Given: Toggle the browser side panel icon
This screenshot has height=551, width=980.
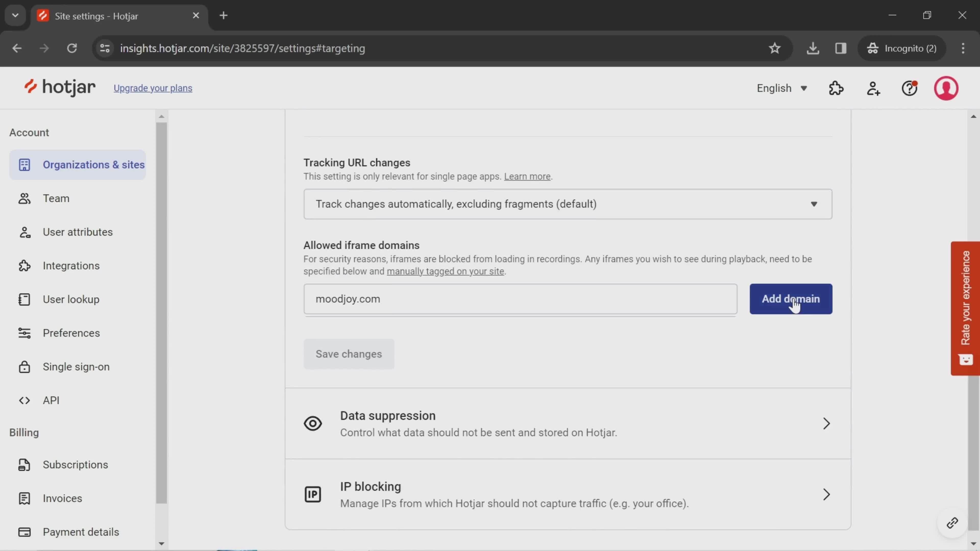Looking at the screenshot, I should (x=841, y=48).
